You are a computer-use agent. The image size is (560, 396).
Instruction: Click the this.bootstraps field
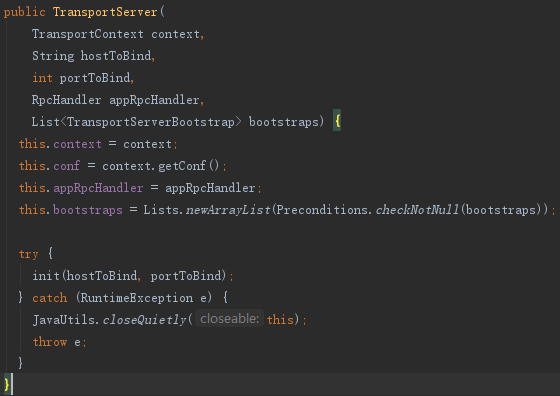(71, 210)
